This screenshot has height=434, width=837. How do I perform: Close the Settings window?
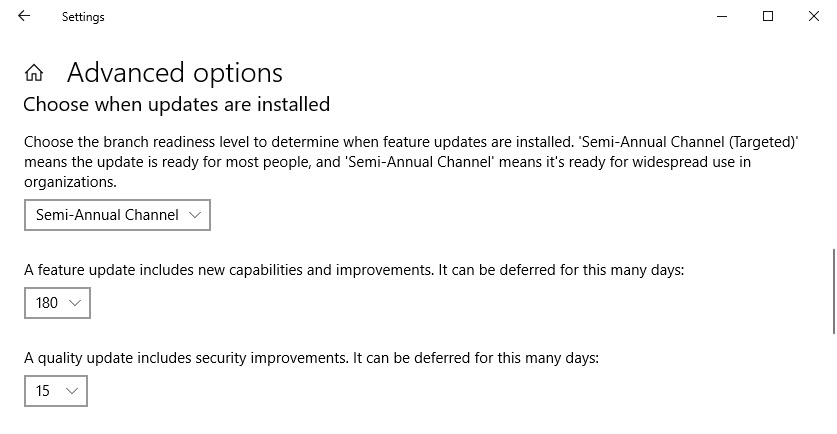[x=814, y=17]
